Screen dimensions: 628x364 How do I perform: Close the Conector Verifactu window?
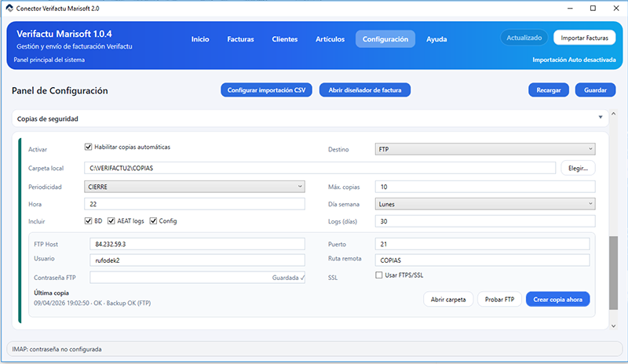pyautogui.click(x=616, y=8)
